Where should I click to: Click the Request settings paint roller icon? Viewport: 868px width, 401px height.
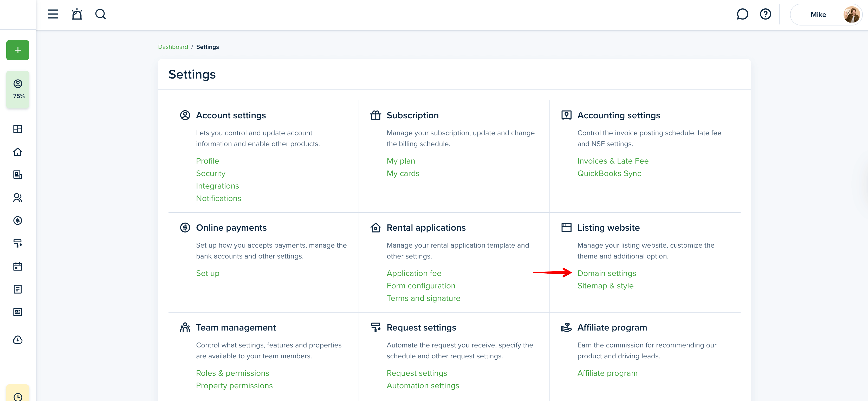point(376,328)
